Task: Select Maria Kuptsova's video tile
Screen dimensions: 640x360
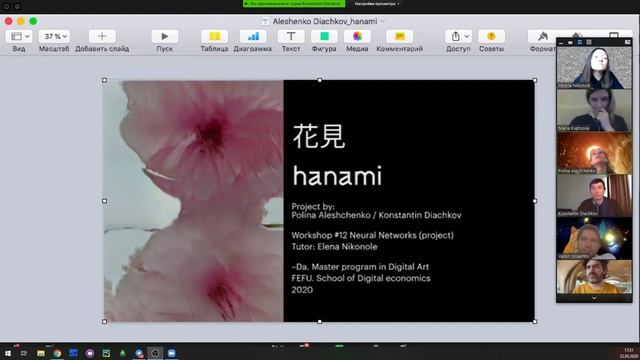Action: [x=594, y=110]
